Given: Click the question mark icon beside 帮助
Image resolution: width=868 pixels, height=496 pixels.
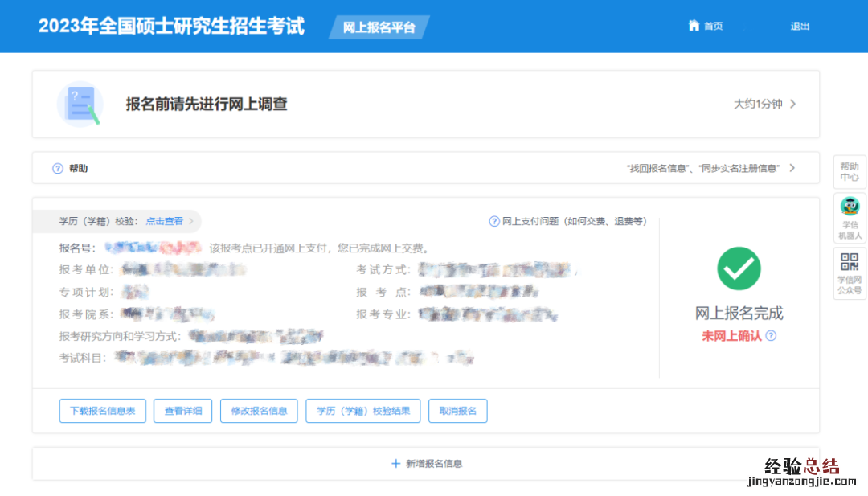Looking at the screenshot, I should point(58,169).
